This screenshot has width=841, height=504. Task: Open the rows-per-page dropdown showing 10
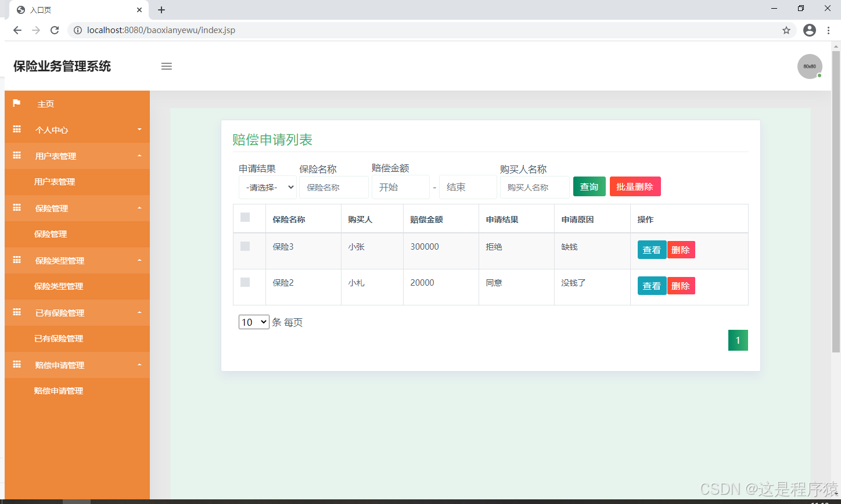pos(254,322)
